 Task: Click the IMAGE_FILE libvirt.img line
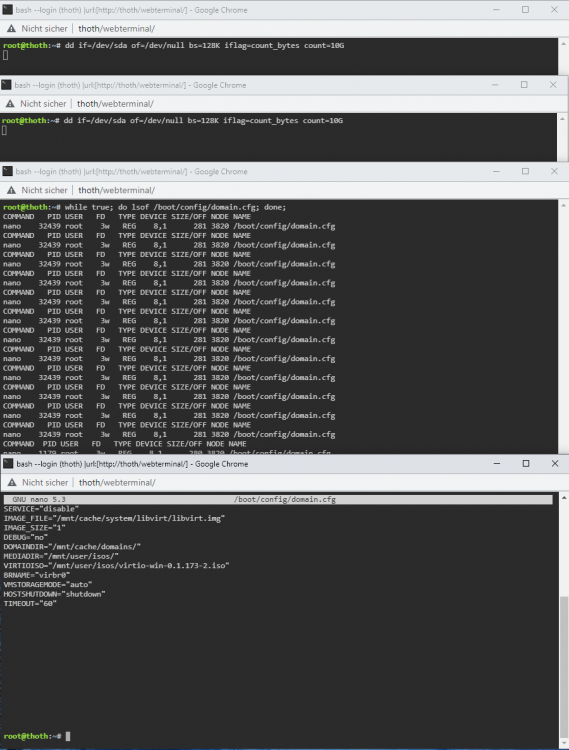pos(114,518)
